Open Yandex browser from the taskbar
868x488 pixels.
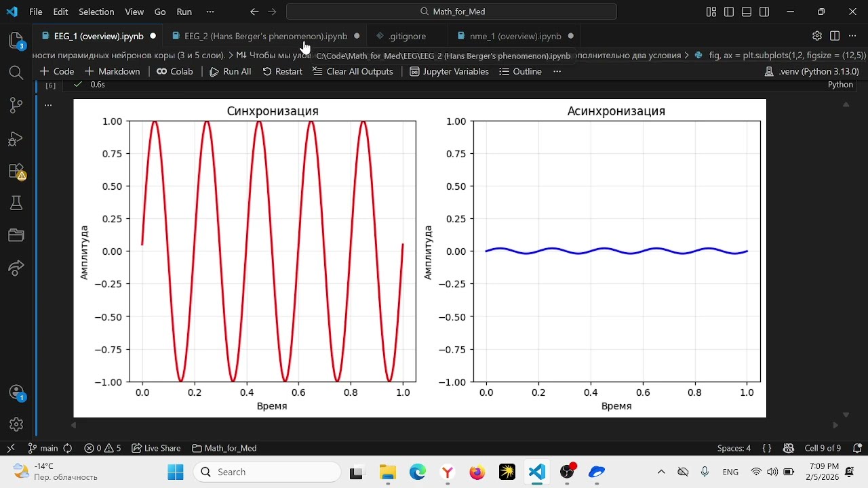click(448, 472)
